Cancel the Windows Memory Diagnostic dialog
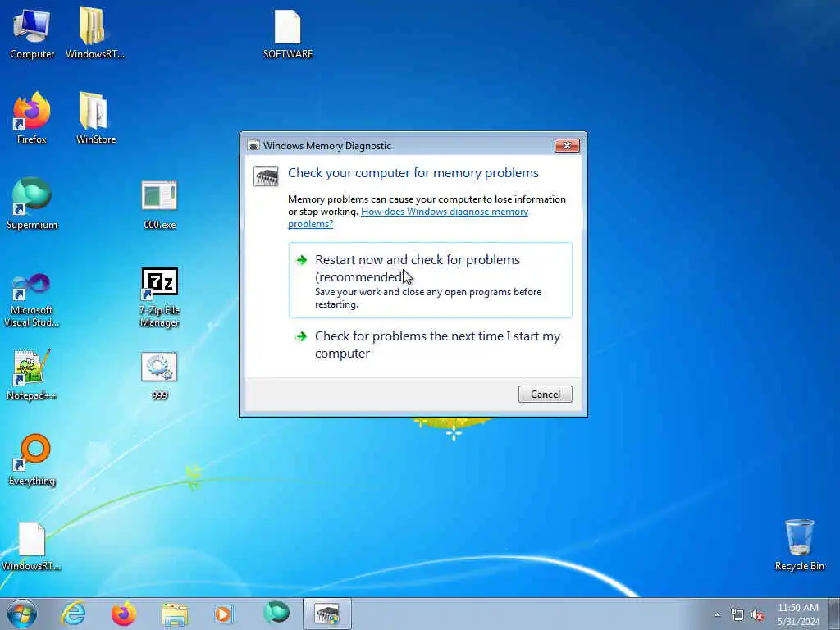Image resolution: width=840 pixels, height=630 pixels. (546, 395)
